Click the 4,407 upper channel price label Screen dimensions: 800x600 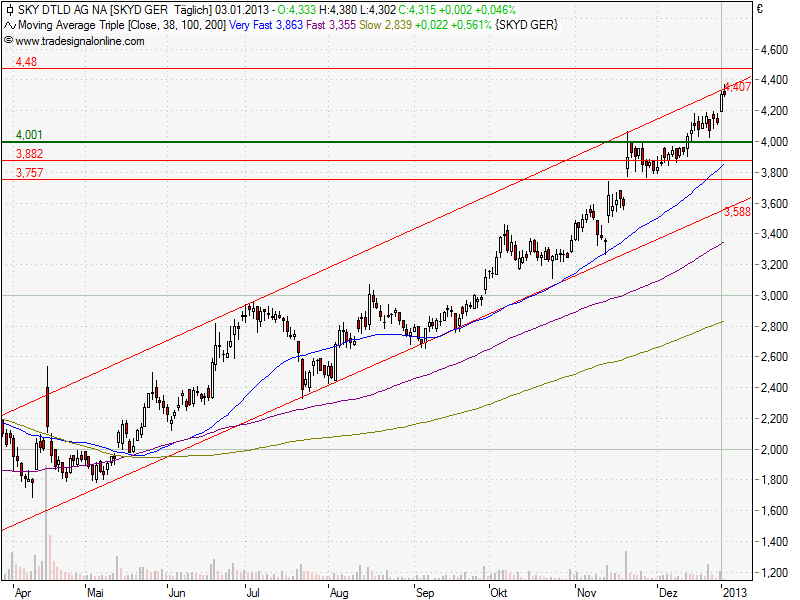[738, 87]
